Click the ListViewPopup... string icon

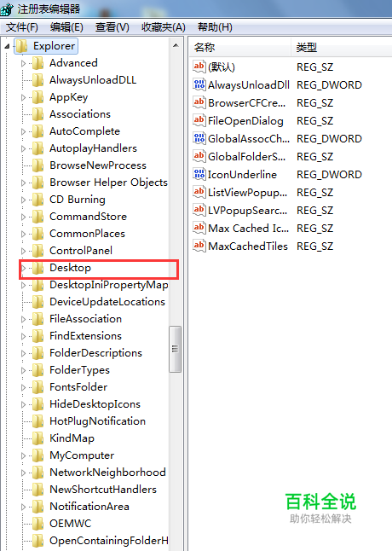(199, 192)
